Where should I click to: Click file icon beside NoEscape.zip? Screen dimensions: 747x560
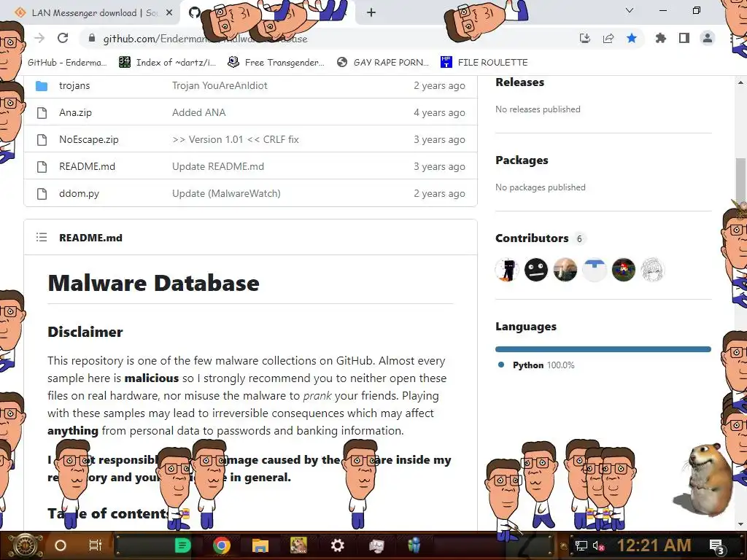42,140
